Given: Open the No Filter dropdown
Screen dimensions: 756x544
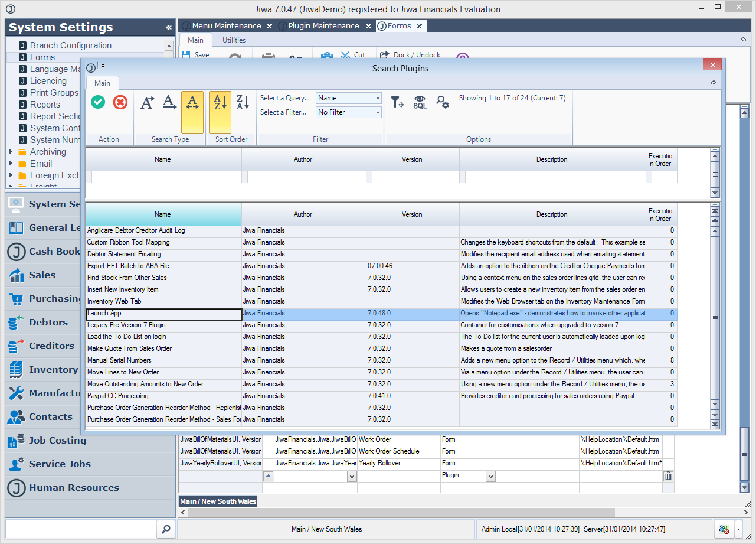Looking at the screenshot, I should click(348, 112).
